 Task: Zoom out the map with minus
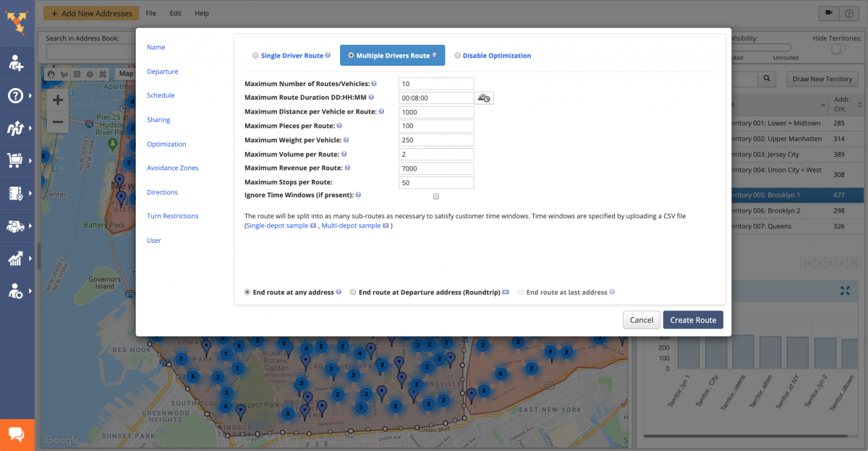(x=58, y=122)
